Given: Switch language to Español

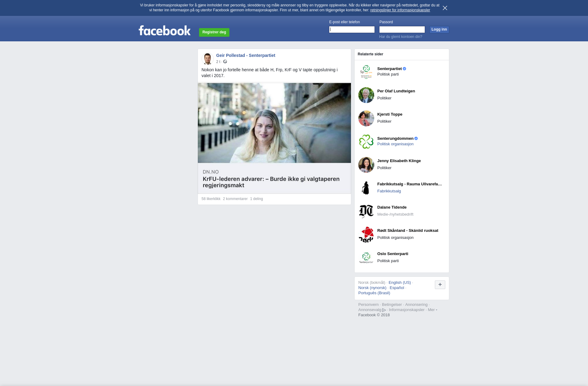Looking at the screenshot, I should pos(397,288).
